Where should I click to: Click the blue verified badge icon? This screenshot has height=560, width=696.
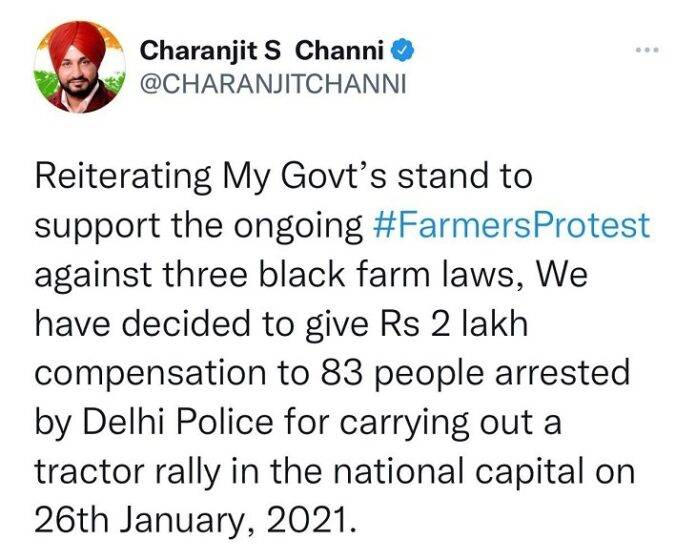[x=403, y=51]
